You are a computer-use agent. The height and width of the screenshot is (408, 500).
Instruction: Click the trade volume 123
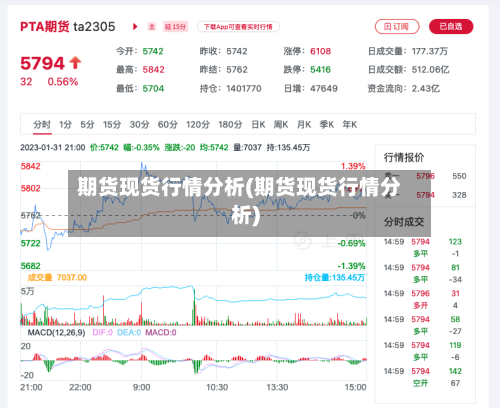coord(455,242)
